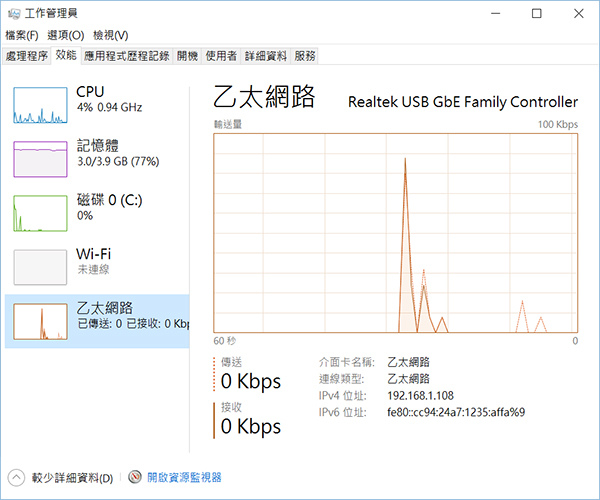Screen dimensions: 600x500
Task: Switch to the 開機 tab
Action: tap(187, 56)
